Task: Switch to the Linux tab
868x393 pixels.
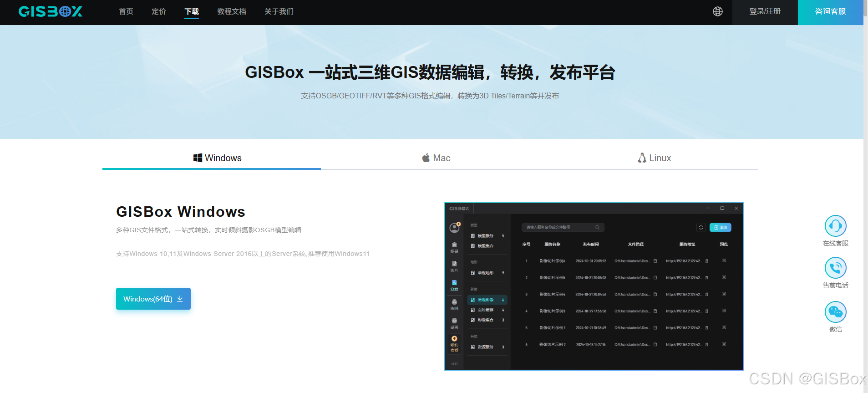Action: [655, 158]
